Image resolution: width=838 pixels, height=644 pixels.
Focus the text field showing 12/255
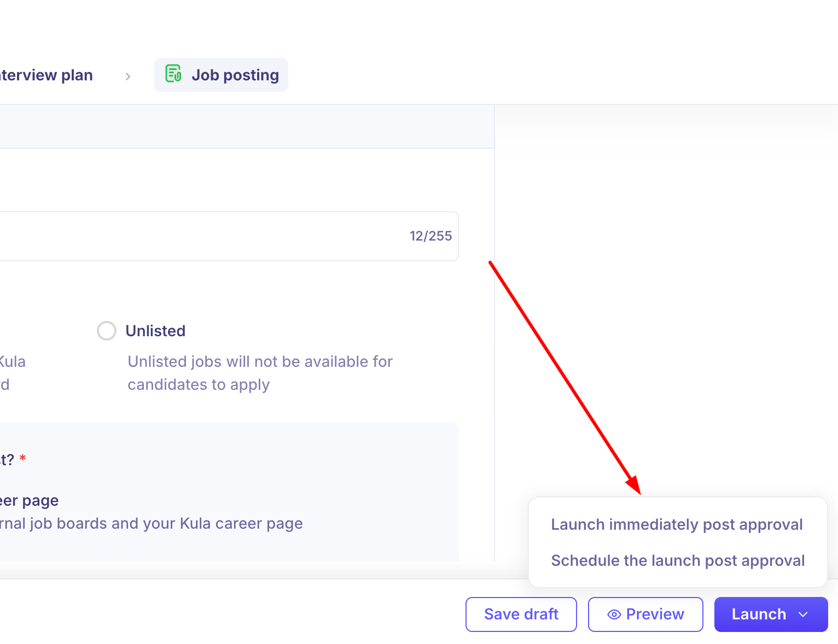(x=229, y=236)
